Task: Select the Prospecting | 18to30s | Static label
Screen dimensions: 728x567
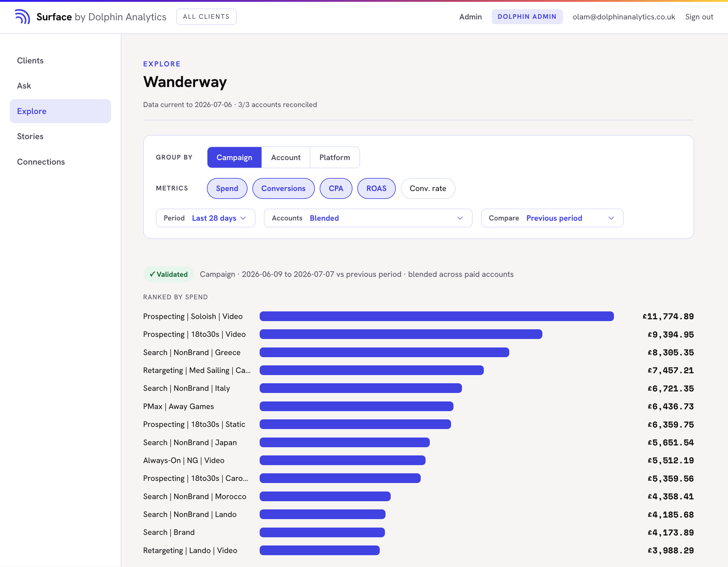Action: click(194, 424)
